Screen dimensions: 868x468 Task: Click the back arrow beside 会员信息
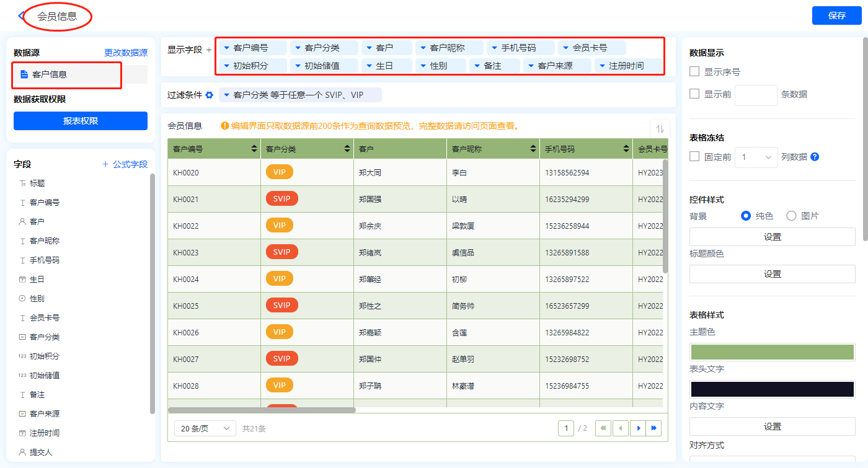pyautogui.click(x=22, y=16)
